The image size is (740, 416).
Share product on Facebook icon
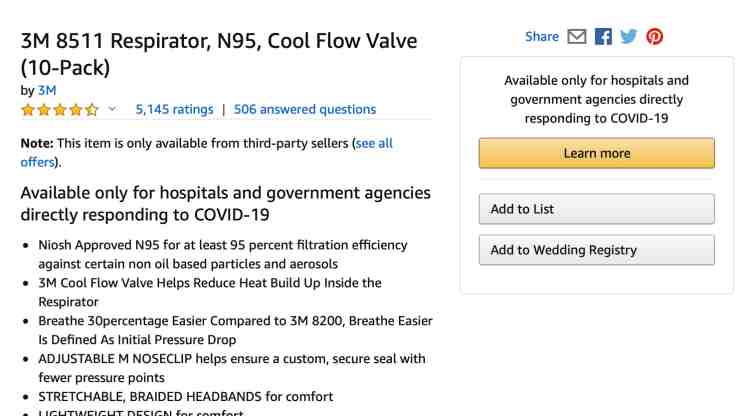[603, 36]
